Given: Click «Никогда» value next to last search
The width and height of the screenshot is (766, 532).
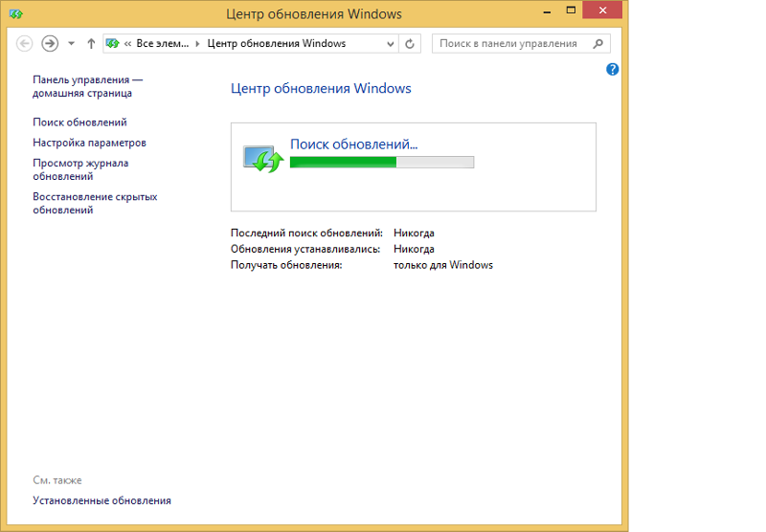Looking at the screenshot, I should pos(414,233).
